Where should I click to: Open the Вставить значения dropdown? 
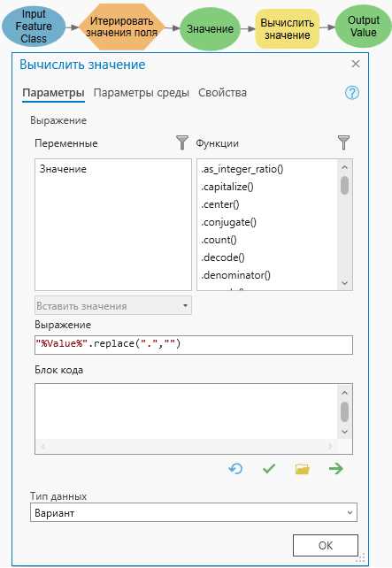click(113, 306)
